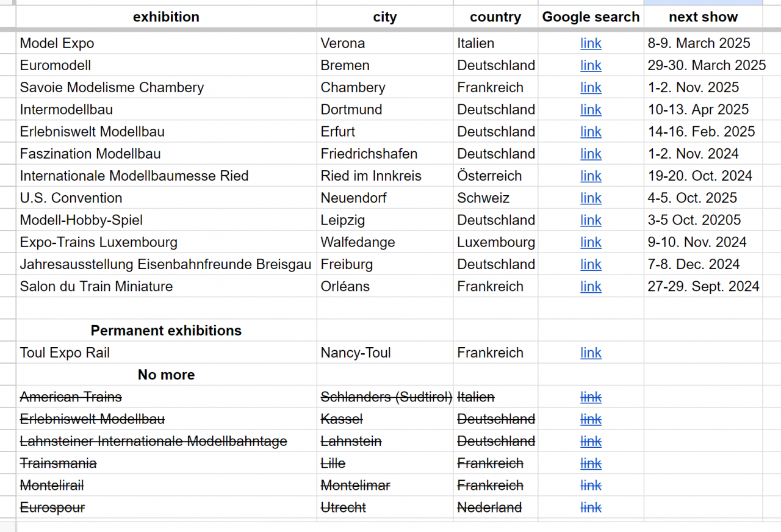
Task: Select the 'exhibition' column header cell
Action: tap(166, 17)
